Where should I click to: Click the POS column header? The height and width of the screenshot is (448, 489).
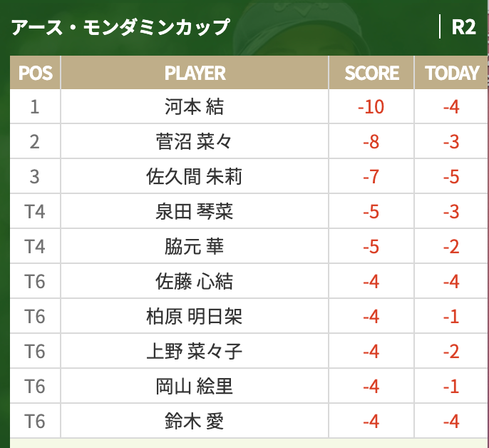point(35,73)
